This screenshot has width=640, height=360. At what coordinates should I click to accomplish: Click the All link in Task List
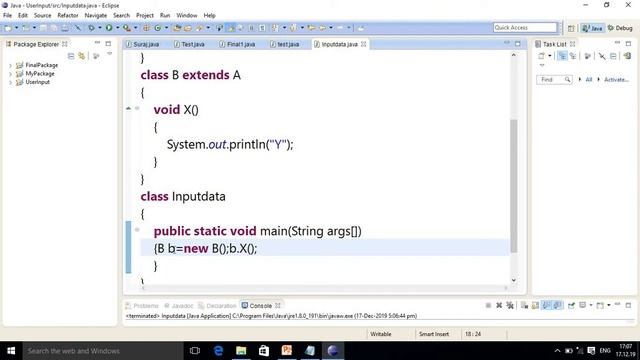589,80
